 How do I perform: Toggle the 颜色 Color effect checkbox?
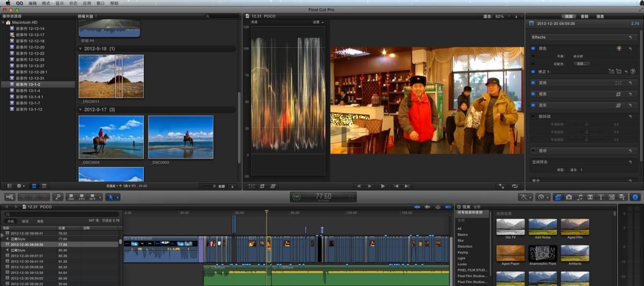[x=533, y=48]
